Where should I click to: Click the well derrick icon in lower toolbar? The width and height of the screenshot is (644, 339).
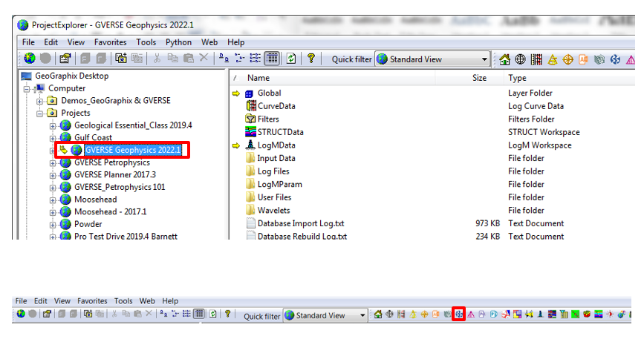coord(541,315)
